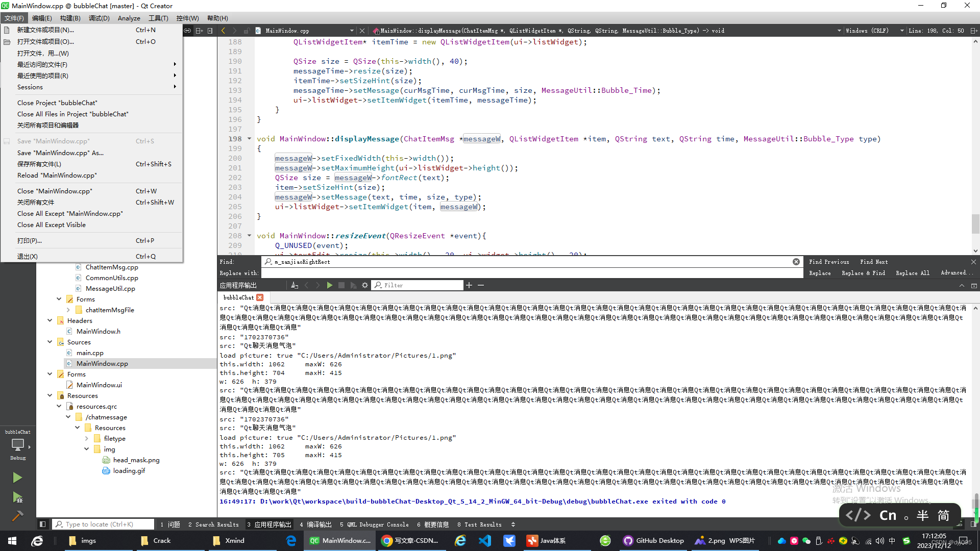Select Close Project "bubbleChat" menu entry
The height and width of the screenshot is (551, 980).
pos(92,103)
